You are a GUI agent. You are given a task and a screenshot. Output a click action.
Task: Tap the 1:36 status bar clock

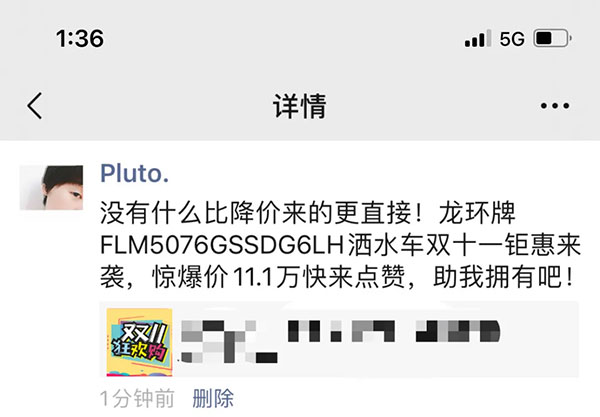[80, 39]
